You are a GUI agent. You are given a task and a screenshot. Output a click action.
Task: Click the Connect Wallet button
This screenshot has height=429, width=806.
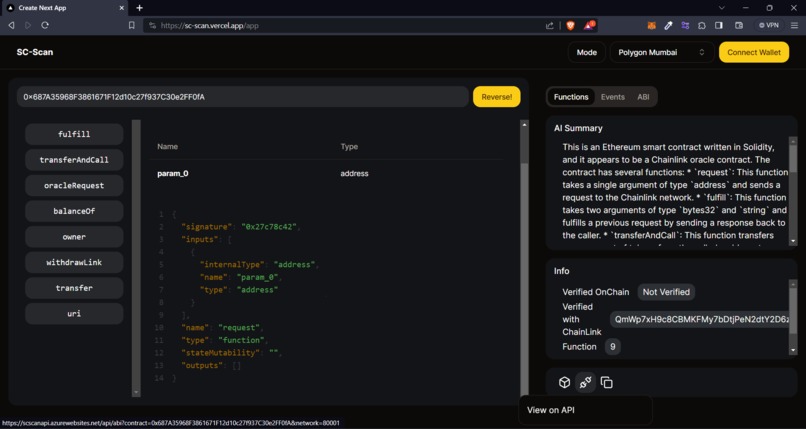coord(754,52)
